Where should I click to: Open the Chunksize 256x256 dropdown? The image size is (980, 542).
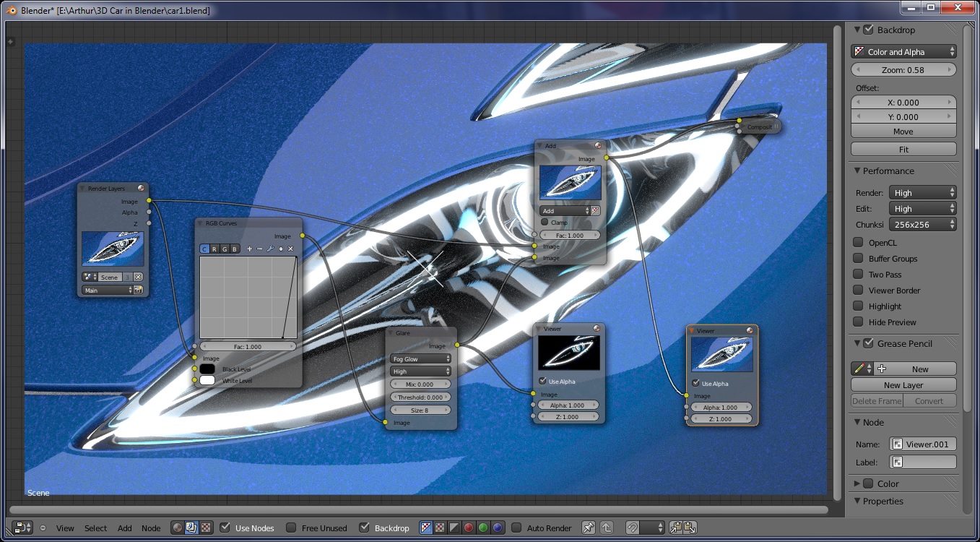(x=922, y=225)
